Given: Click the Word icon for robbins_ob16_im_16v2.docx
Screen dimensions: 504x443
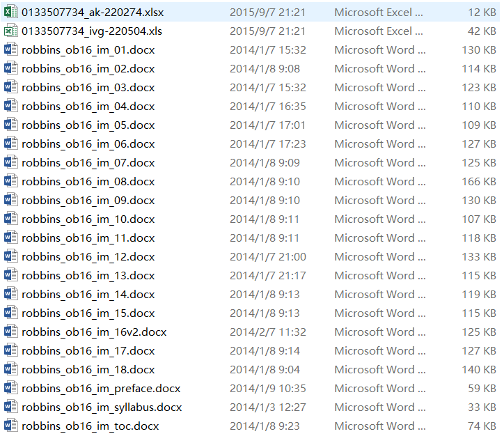Looking at the screenshot, I should [x=10, y=332].
